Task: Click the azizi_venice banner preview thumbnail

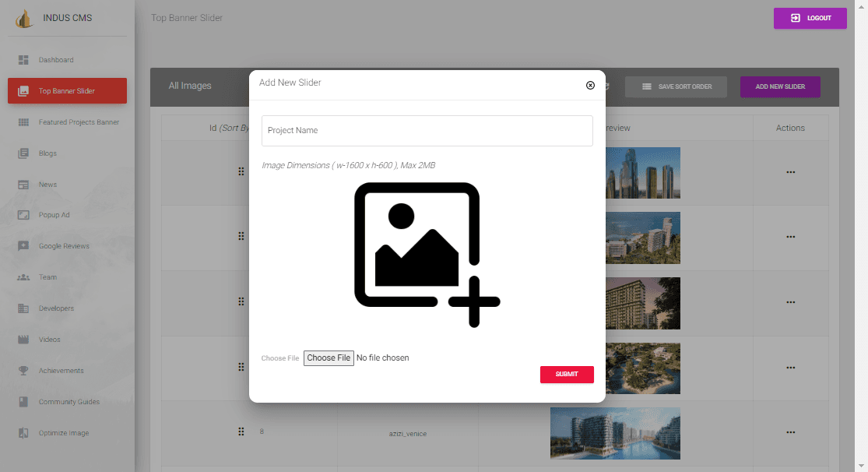Action: tap(614, 432)
